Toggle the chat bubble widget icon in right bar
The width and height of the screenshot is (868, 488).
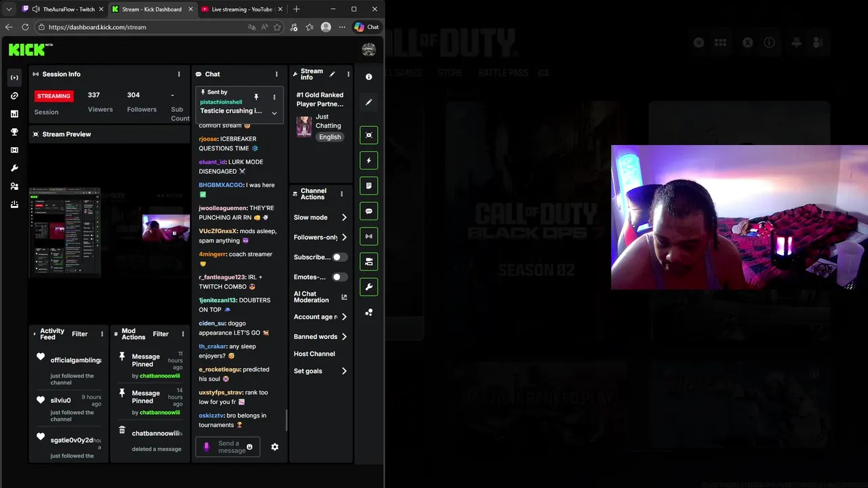tap(369, 211)
